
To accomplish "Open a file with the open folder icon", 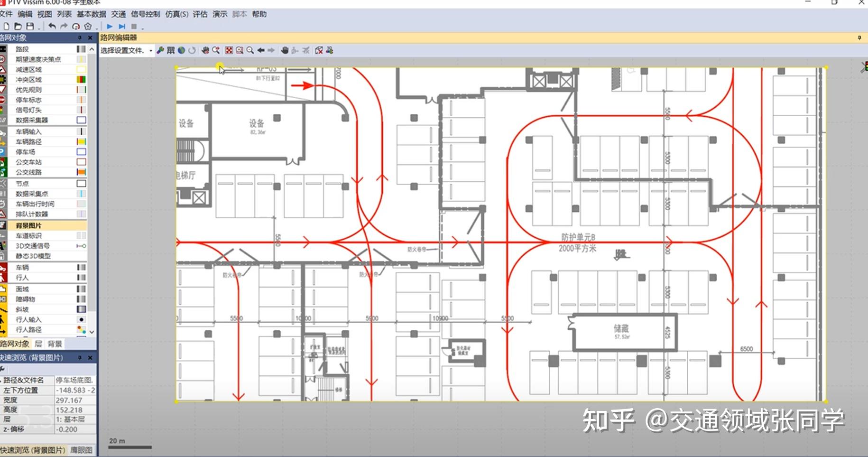I will (x=18, y=26).
